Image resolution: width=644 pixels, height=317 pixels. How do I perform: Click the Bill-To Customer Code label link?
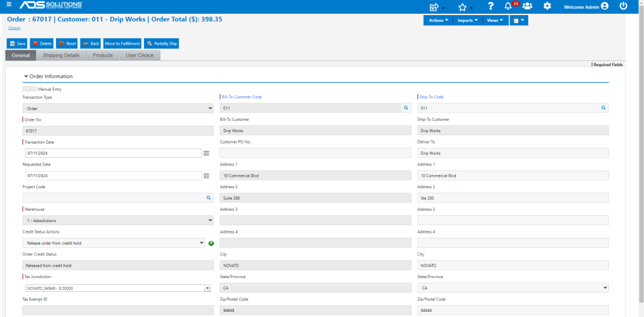[x=242, y=97]
